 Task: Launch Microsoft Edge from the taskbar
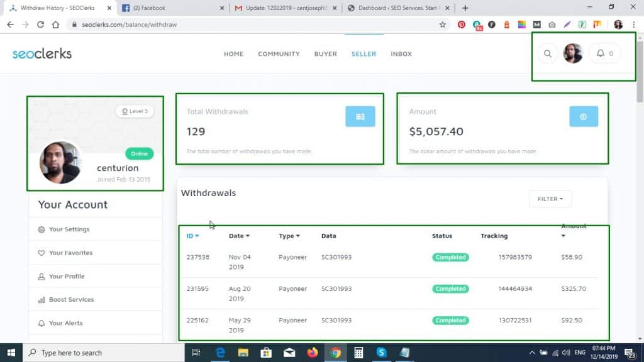[220, 353]
